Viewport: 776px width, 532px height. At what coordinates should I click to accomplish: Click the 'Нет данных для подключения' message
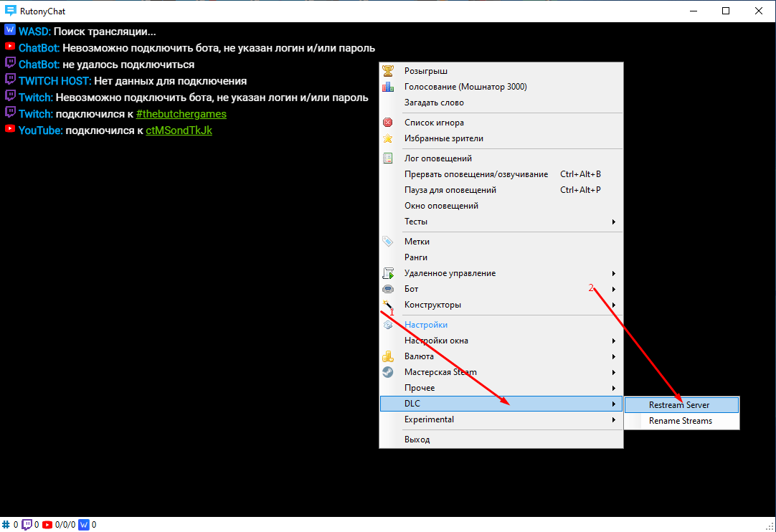[x=170, y=81]
